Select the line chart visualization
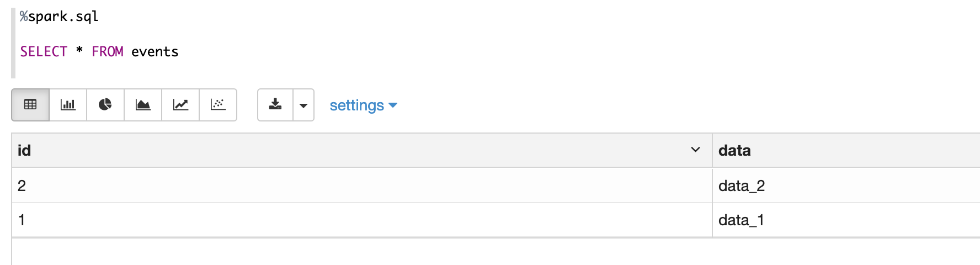The image size is (980, 265). coord(180,104)
